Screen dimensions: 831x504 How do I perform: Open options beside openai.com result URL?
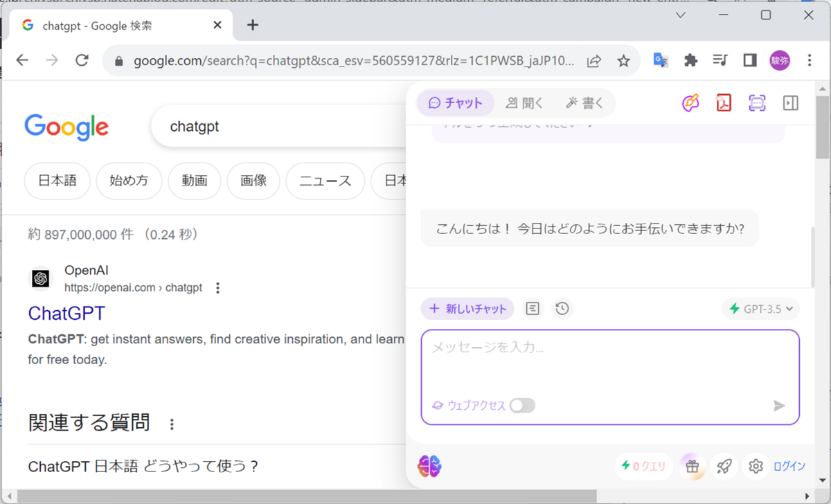click(x=217, y=288)
